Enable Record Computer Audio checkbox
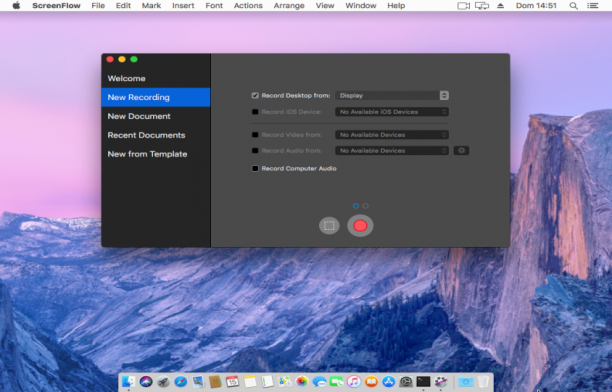 click(x=255, y=169)
